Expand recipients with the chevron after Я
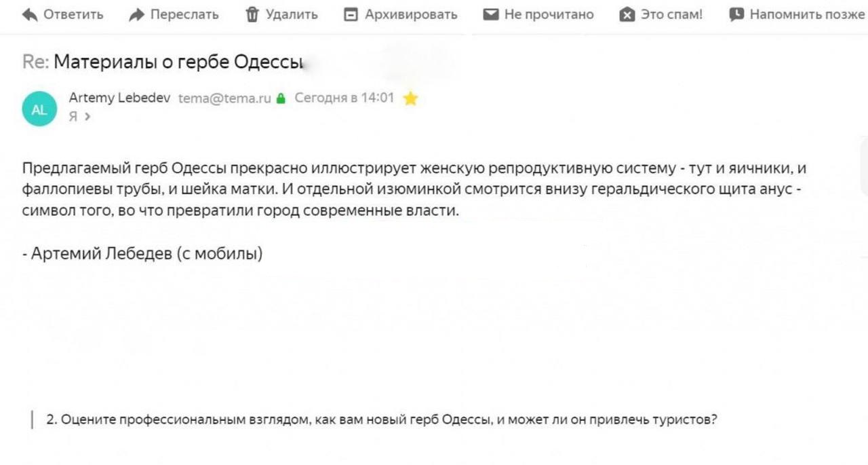This screenshot has height=465, width=868. [x=87, y=116]
